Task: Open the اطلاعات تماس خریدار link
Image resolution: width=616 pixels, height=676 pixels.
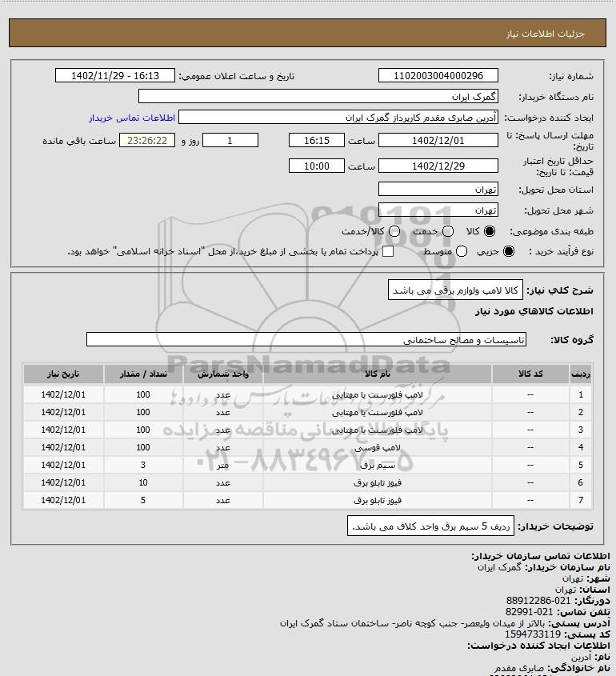Action: (x=132, y=118)
